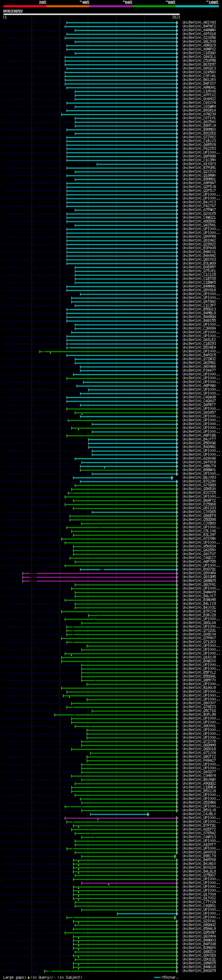The height and width of the screenshot is (980, 222).
Task: Select the UniRef100_Q943L1 label
Action: pos(199,57)
